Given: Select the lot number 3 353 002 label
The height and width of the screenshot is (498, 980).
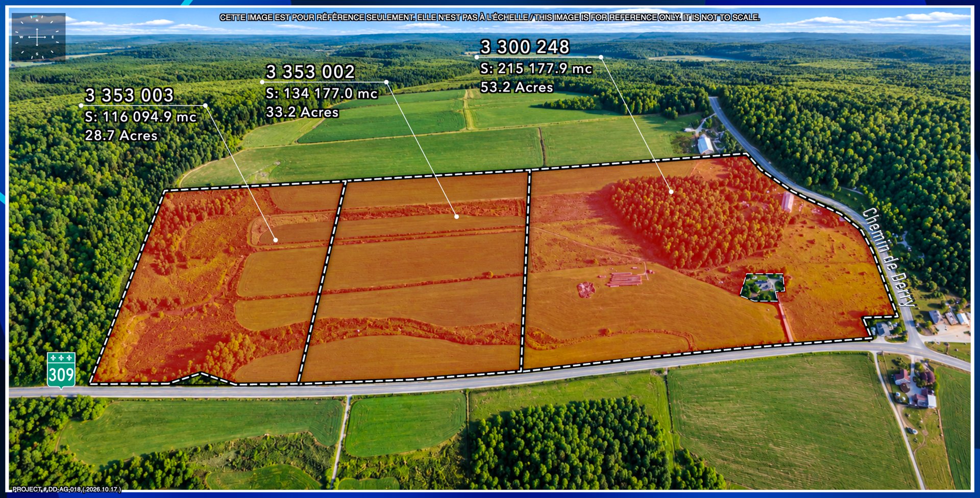Looking at the screenshot, I should pos(310,71).
